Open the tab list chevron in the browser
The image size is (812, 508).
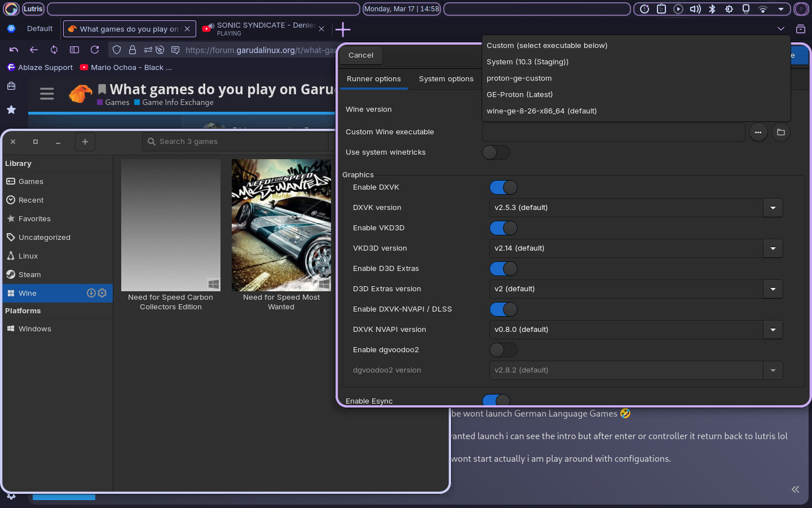tap(781, 29)
